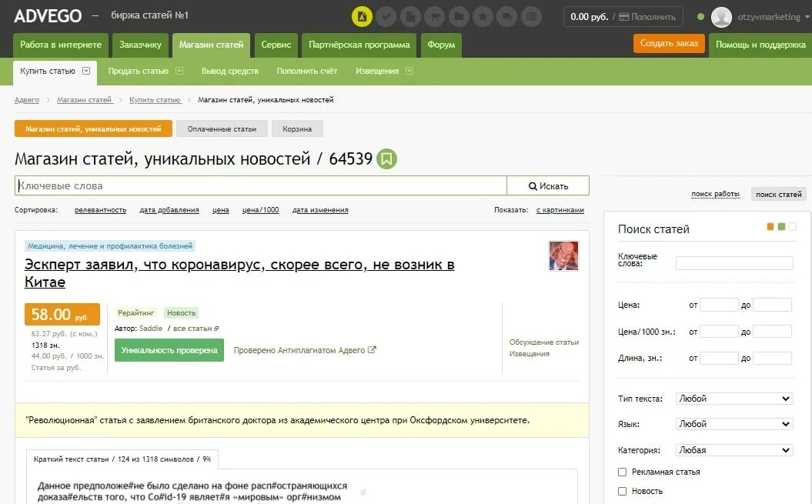Viewport: 812px width, 504px height.
Task: Open the 'Магазин статей' main tab
Action: click(x=212, y=45)
